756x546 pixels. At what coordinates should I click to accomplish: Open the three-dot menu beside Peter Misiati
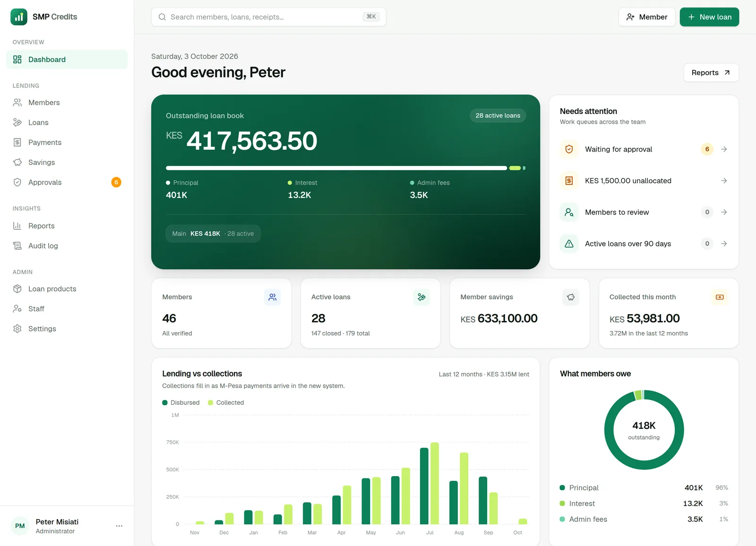coord(119,526)
